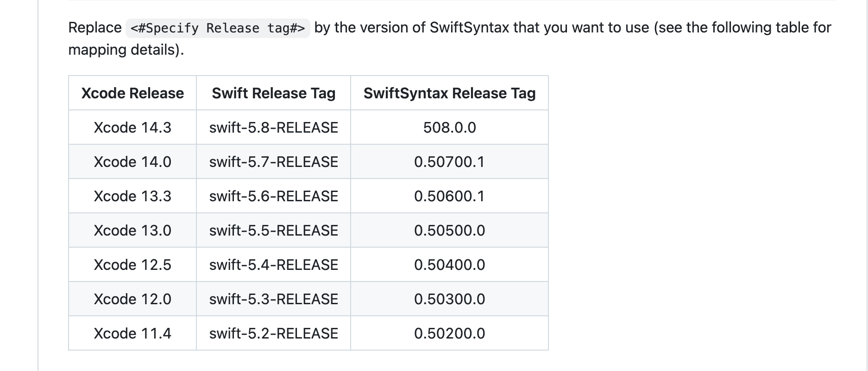Screen dimensions: 868x371
Task: Click the swift-5.5-RELEASE cell
Action: [273, 230]
